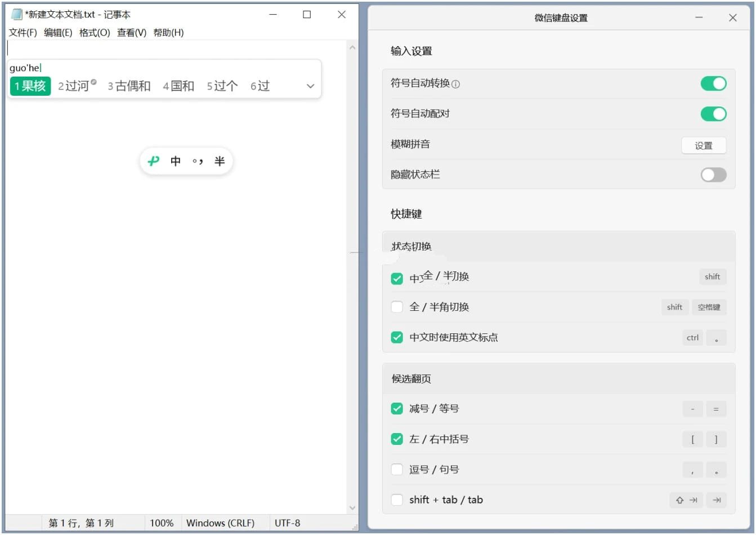Click the WeChat keyboard logo on the IME toolbar

tap(153, 160)
